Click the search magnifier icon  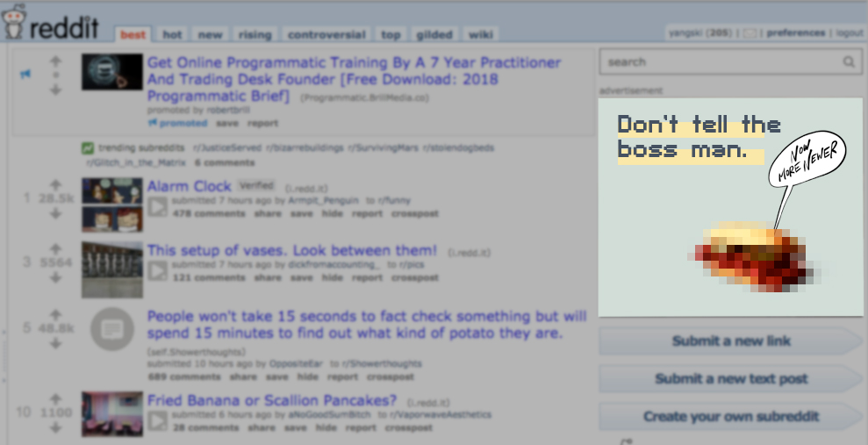[849, 62]
